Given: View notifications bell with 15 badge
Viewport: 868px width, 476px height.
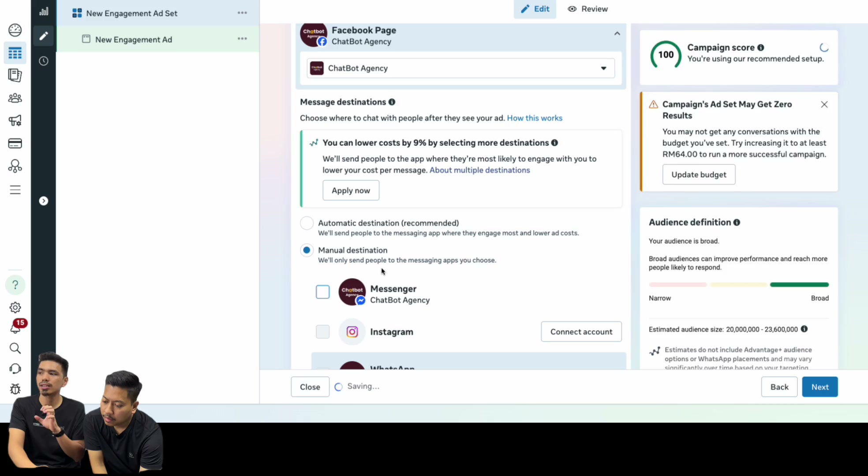Looking at the screenshot, I should (16, 327).
